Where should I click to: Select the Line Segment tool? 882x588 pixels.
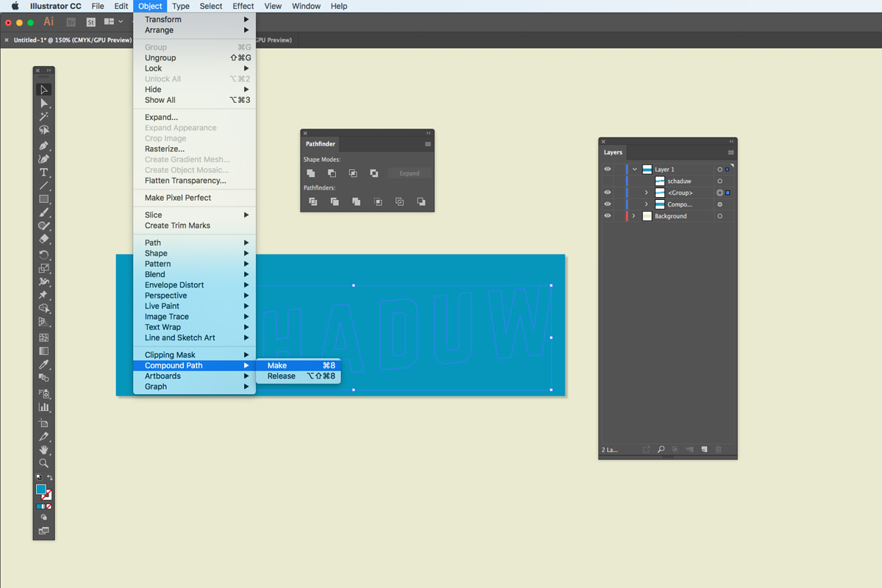[44, 185]
